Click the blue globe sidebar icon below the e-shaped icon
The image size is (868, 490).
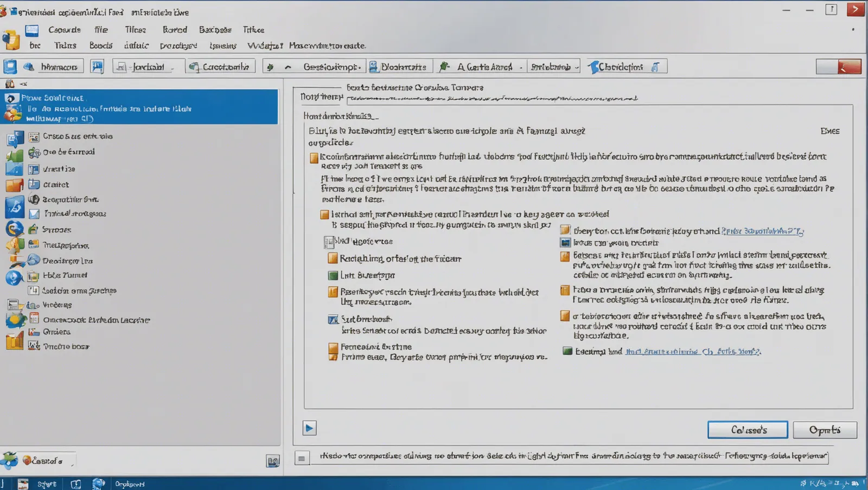point(14,278)
